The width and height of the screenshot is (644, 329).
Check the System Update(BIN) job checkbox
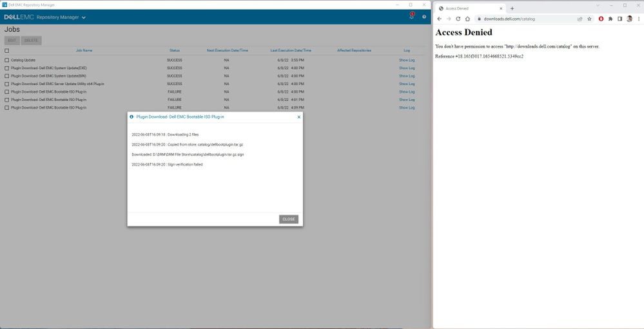pyautogui.click(x=6, y=76)
